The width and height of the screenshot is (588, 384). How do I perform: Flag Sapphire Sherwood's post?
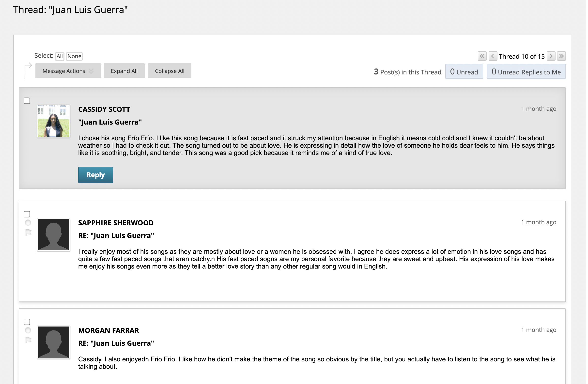tap(28, 232)
